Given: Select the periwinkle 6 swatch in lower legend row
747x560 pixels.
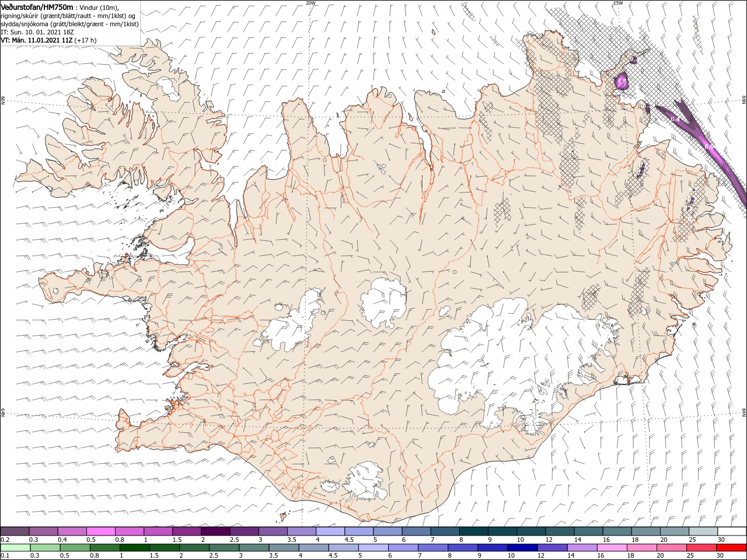Looking at the screenshot, I should [403, 548].
